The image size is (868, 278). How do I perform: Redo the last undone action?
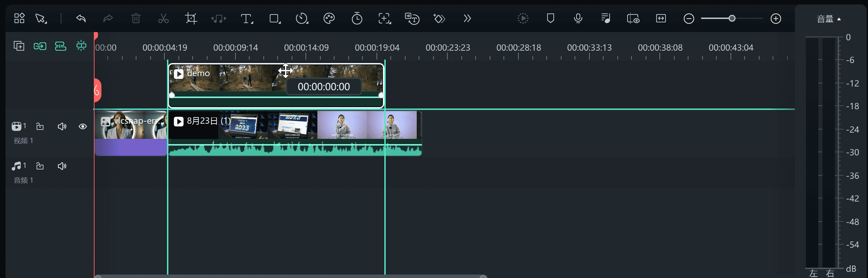click(x=108, y=18)
